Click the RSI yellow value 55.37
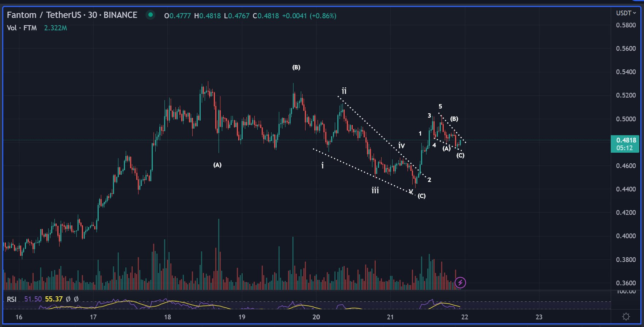644x327 pixels. pyautogui.click(x=54, y=299)
